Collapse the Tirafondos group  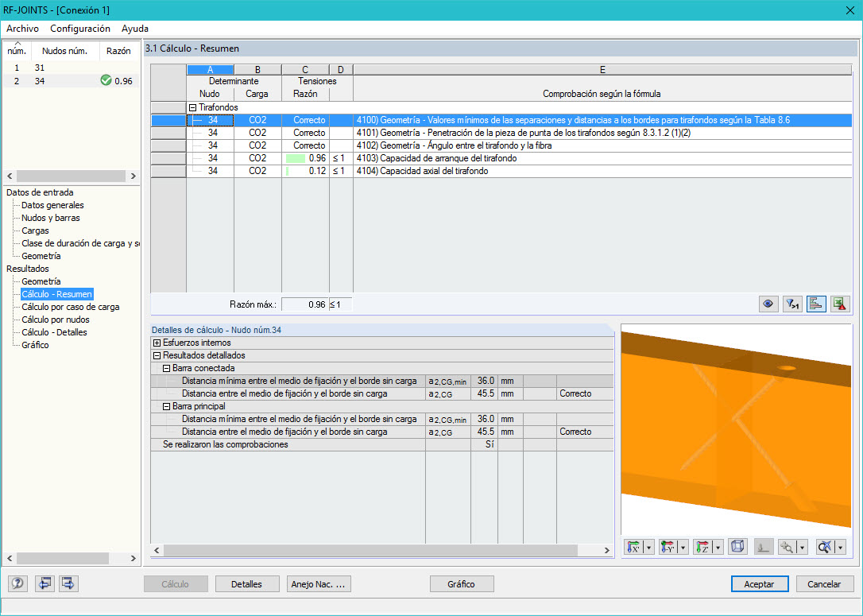coord(192,107)
